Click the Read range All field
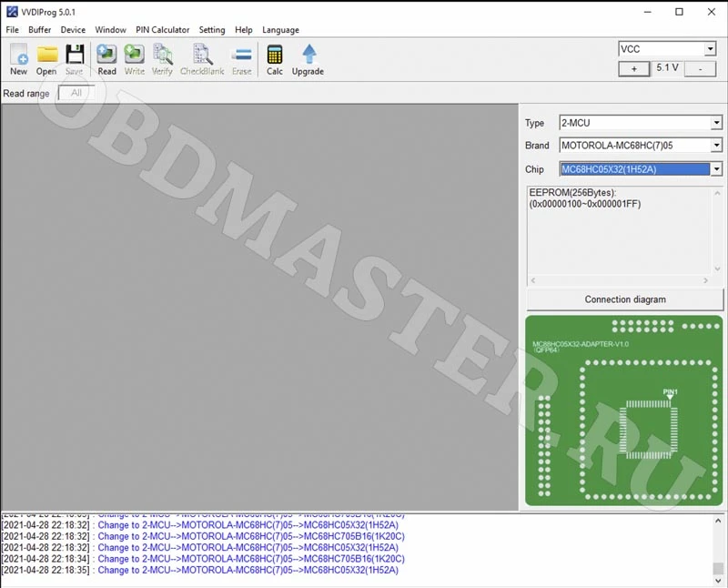The image size is (728, 588). tap(76, 93)
